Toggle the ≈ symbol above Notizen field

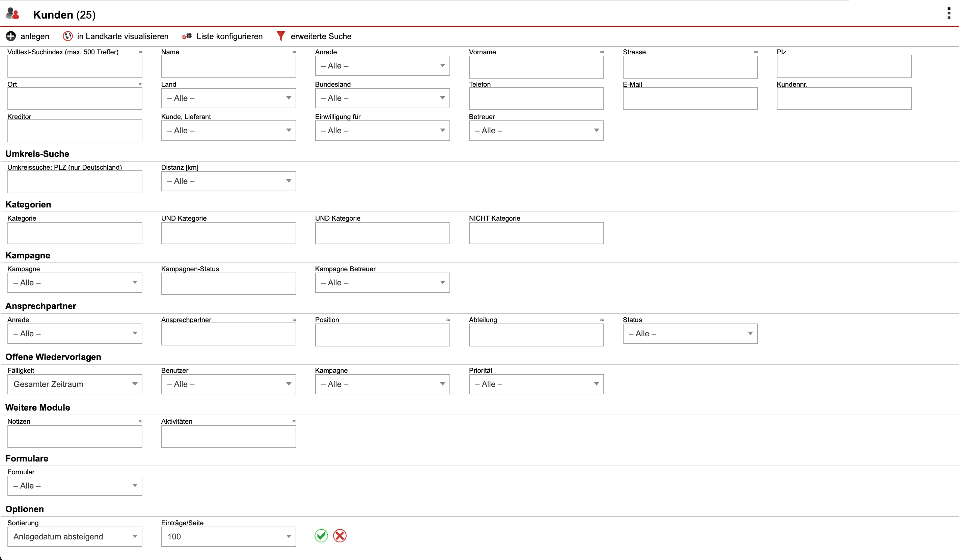coord(140,421)
